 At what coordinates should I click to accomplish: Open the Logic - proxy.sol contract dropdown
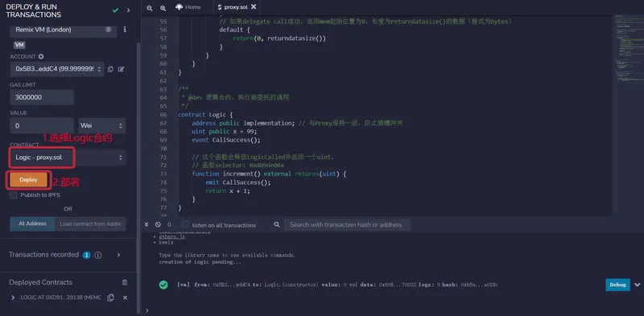click(68, 158)
